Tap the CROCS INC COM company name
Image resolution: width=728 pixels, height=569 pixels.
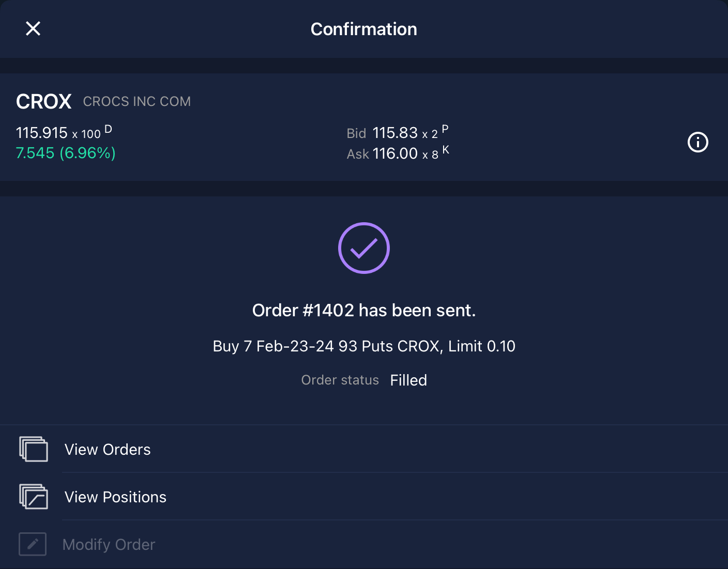[x=137, y=101]
